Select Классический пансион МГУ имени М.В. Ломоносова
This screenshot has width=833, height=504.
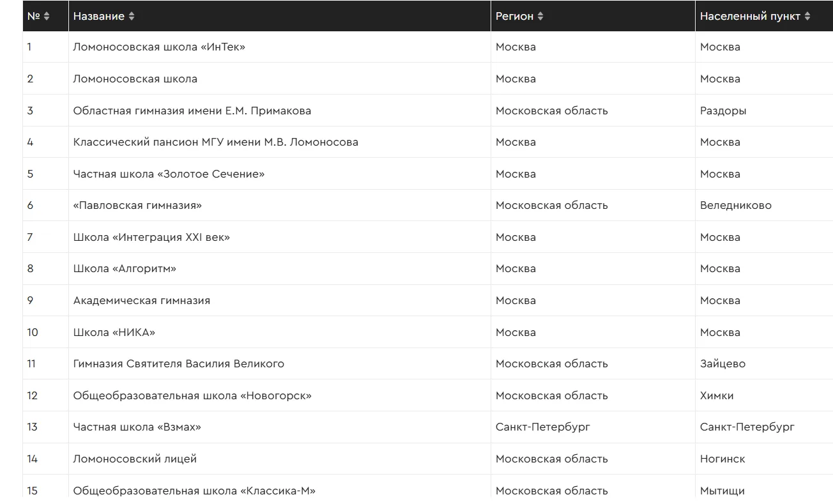tap(216, 142)
